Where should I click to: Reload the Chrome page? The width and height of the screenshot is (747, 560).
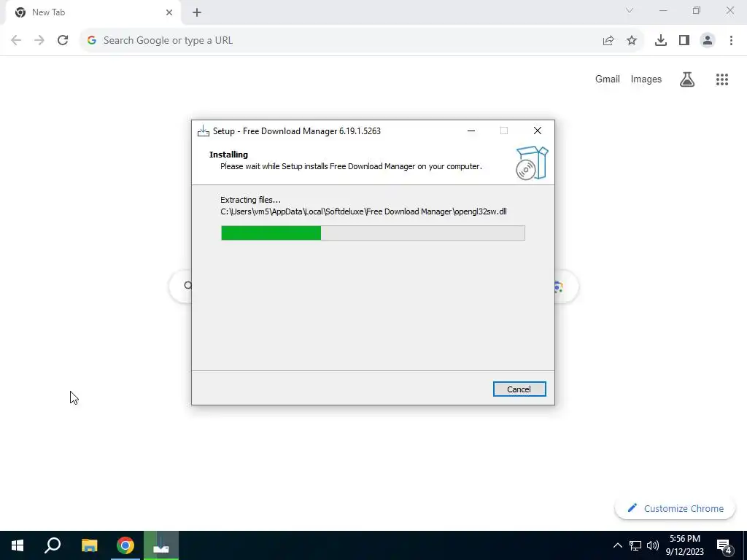pos(63,40)
